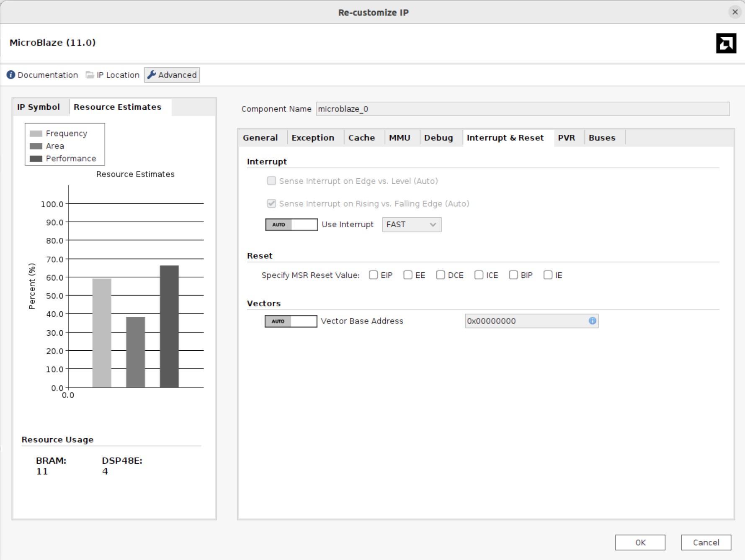Click the Vector Base Address field
This screenshot has width=745, height=560.
pyautogui.click(x=531, y=321)
